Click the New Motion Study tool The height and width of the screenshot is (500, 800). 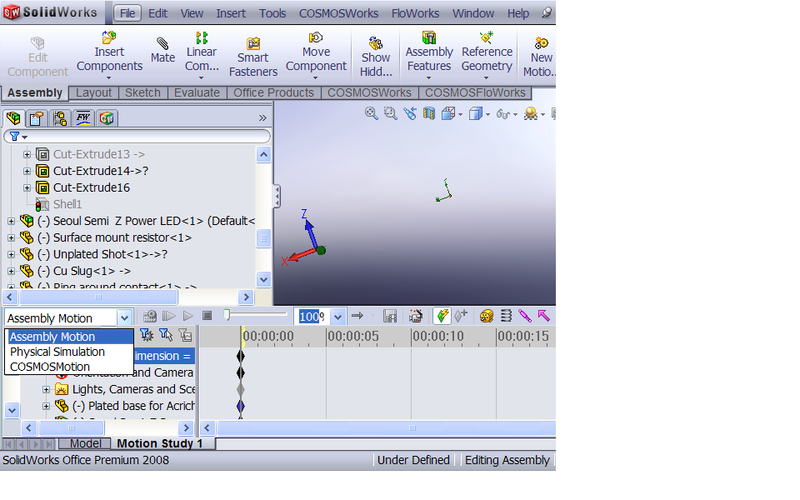tap(540, 57)
